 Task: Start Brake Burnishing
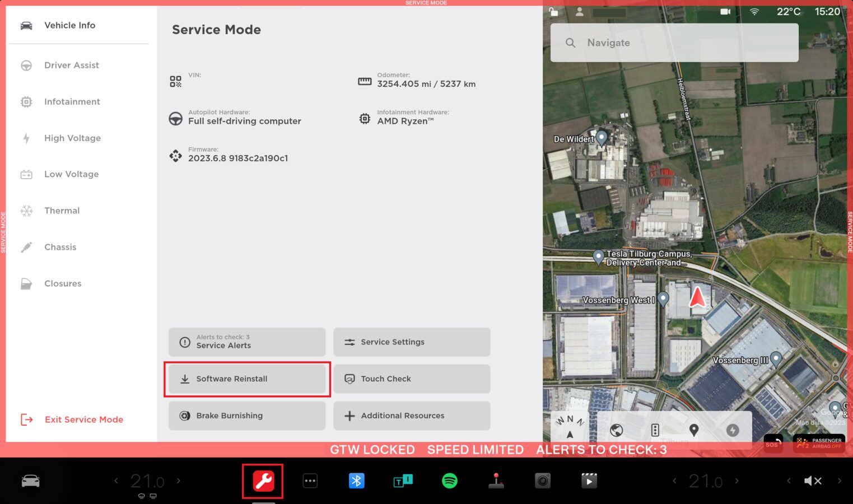[247, 416]
